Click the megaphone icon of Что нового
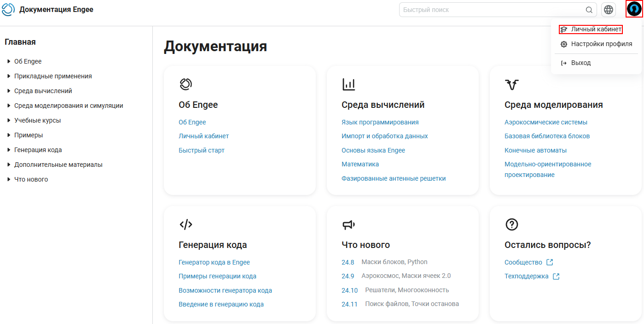644x324 pixels. pos(348,224)
